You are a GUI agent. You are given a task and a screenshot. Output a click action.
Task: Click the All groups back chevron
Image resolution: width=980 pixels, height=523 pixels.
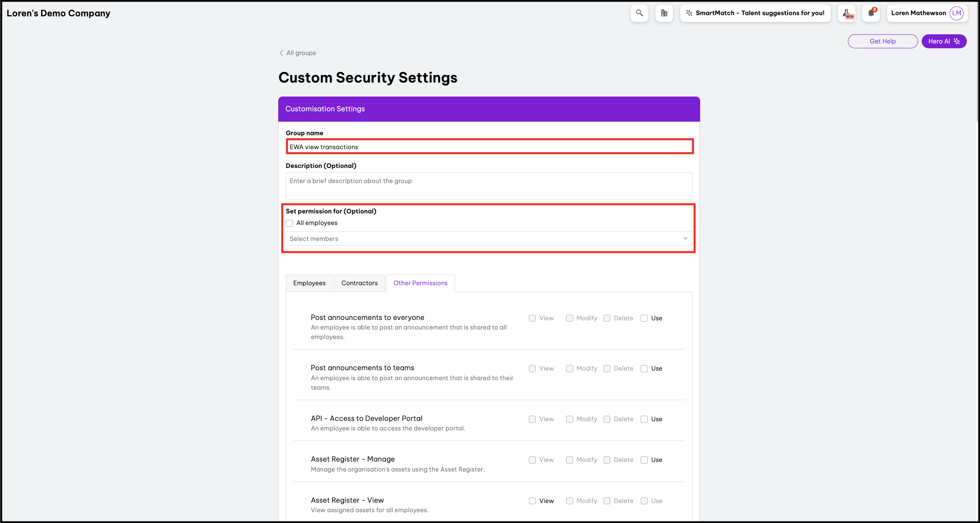tap(281, 53)
